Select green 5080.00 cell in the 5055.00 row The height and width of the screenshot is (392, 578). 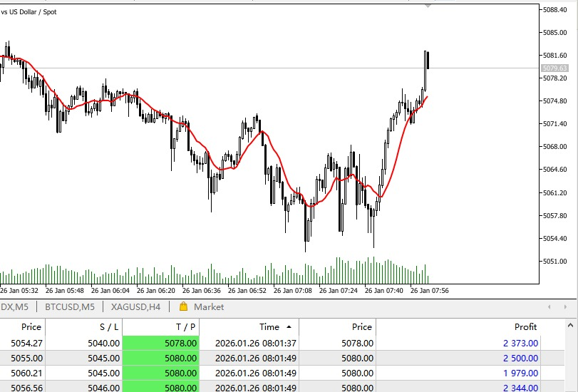[x=161, y=358]
